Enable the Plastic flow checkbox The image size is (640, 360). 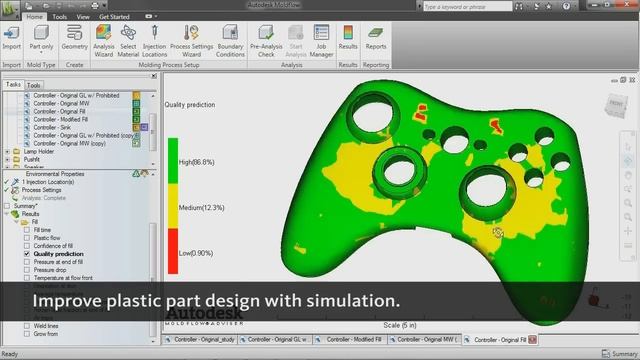(x=27, y=238)
